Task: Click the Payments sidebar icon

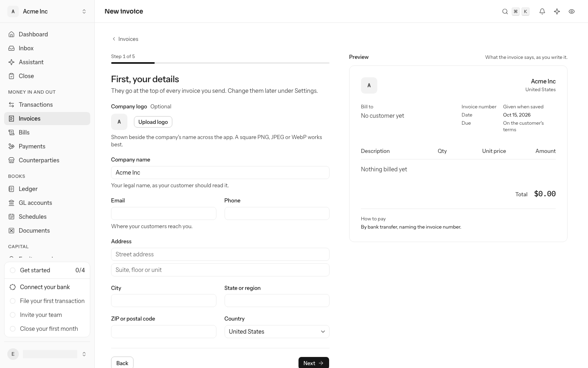Action: [x=11, y=146]
